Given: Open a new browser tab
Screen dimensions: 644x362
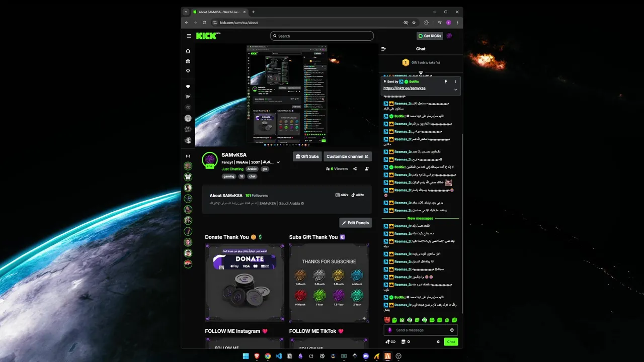Looking at the screenshot, I should pos(254,12).
